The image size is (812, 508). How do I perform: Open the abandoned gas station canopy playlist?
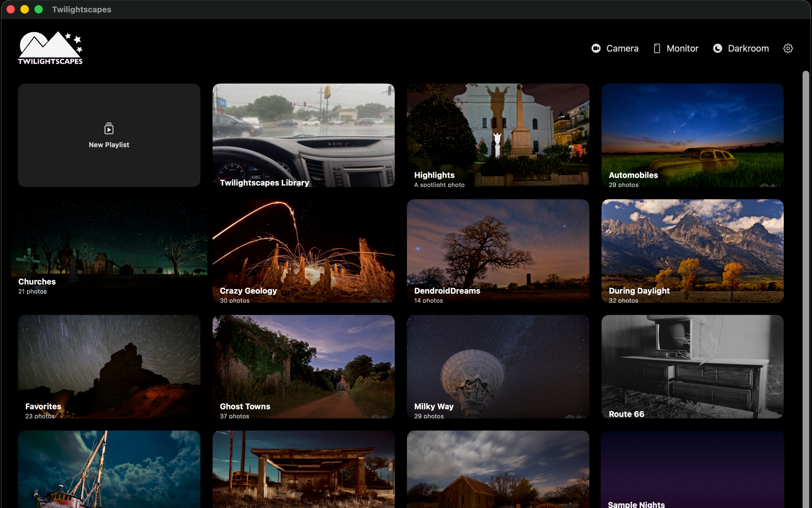click(303, 469)
